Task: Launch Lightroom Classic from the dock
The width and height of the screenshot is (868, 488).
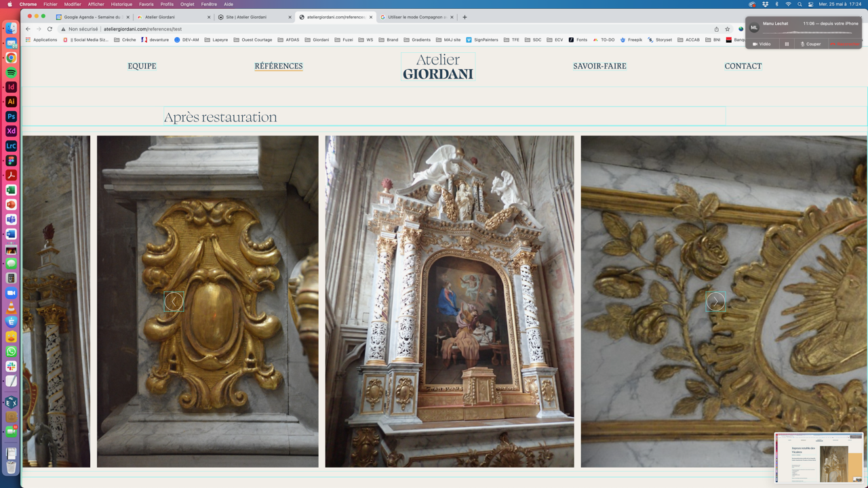Action: [x=12, y=146]
